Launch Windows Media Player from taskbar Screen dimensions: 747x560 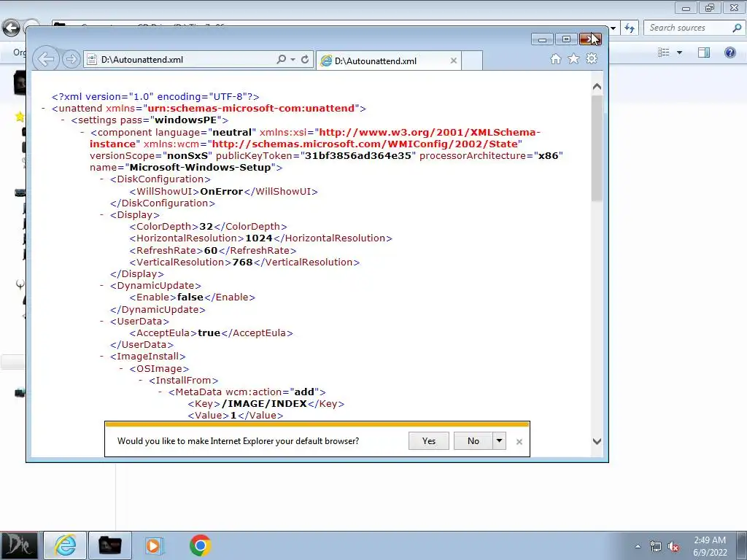tap(154, 545)
